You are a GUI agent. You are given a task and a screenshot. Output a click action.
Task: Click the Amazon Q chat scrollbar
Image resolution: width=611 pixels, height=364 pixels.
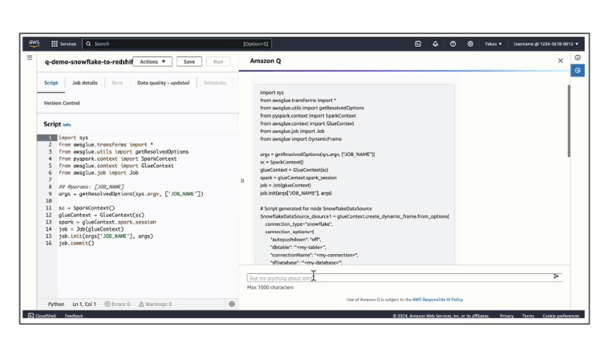coord(569,120)
